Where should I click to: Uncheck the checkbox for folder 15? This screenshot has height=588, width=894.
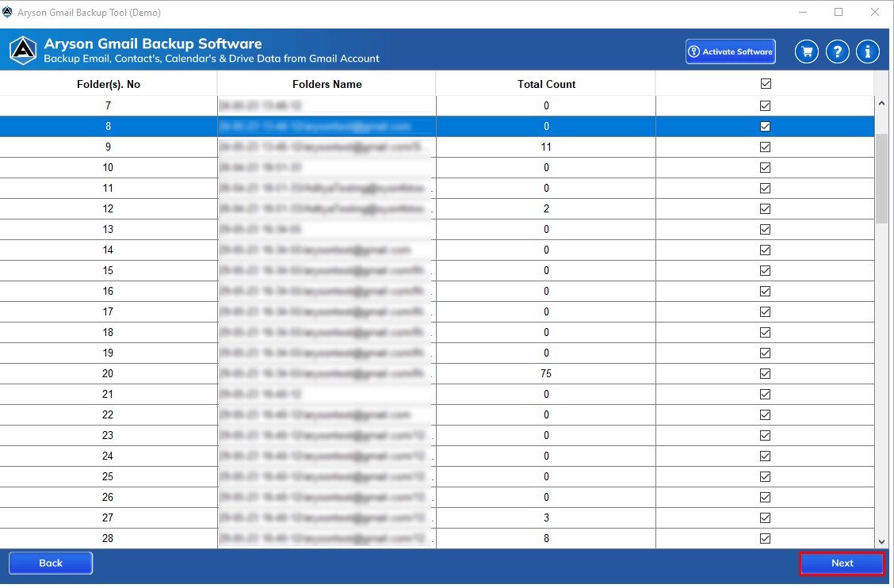pyautogui.click(x=765, y=270)
